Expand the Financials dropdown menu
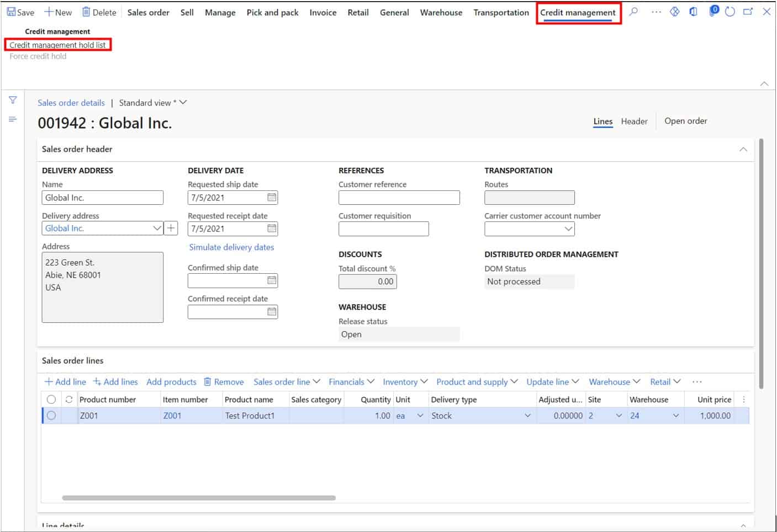The image size is (777, 532). [x=351, y=381]
